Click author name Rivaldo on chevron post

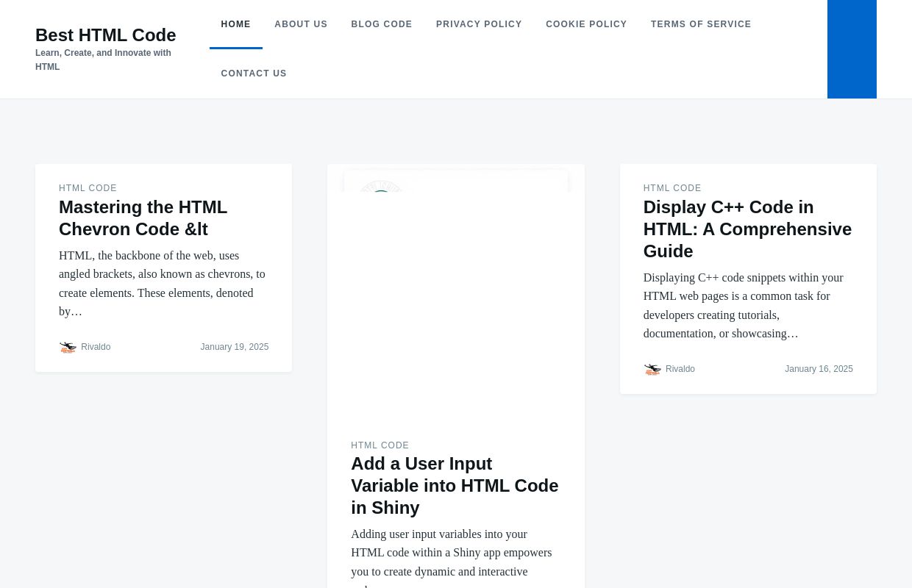click(x=96, y=347)
